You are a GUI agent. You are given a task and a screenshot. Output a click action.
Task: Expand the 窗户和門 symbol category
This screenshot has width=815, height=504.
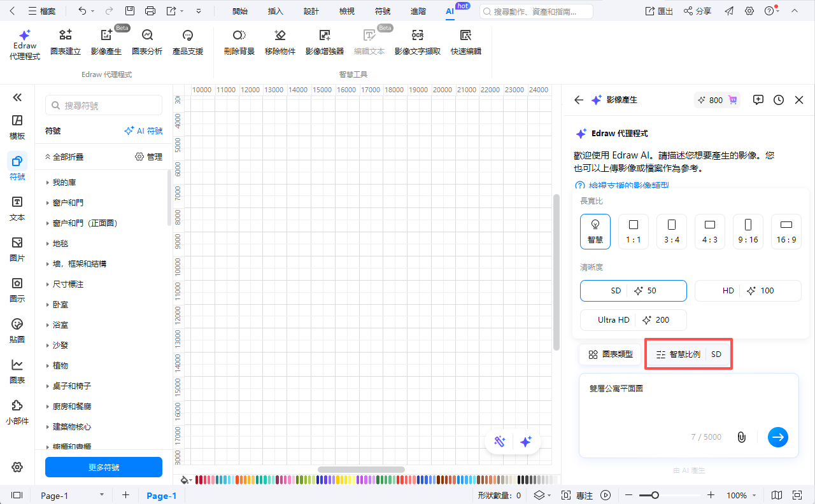[x=67, y=203]
